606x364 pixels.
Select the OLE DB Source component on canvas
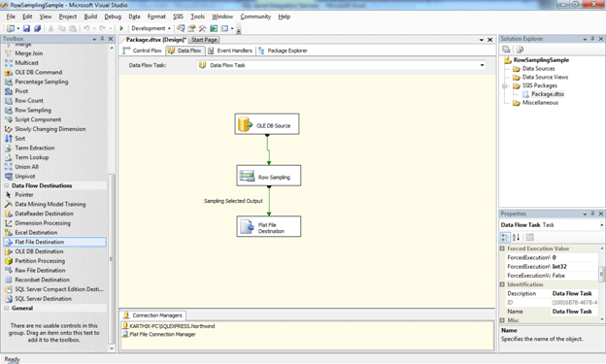click(267, 124)
